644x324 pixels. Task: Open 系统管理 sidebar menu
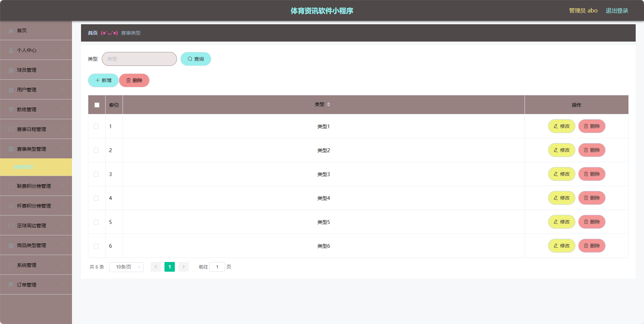pos(36,265)
